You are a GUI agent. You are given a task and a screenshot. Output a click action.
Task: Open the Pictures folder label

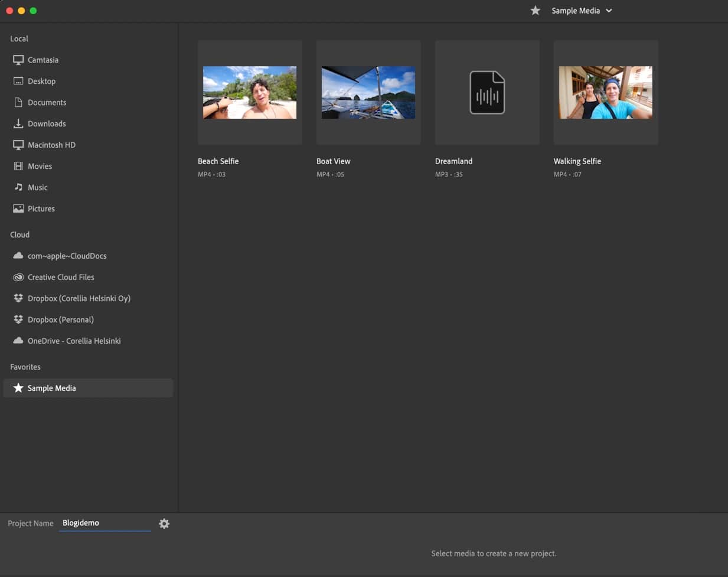tap(41, 208)
